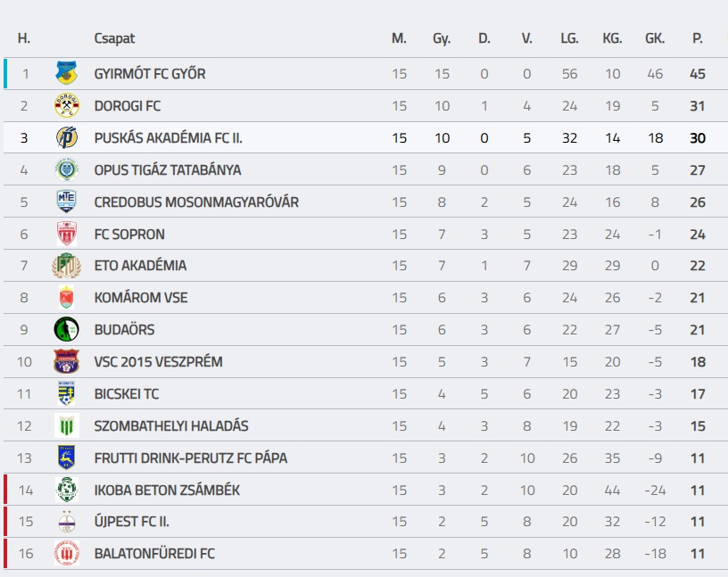Click the Dorogi FC club logo
This screenshot has width=728, height=577.
coord(67,106)
